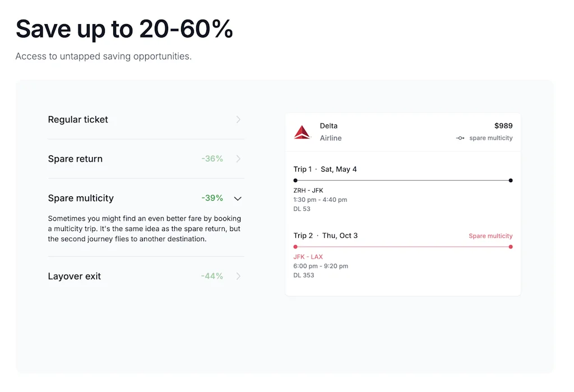Collapse the Spare multicity chevron
Image resolution: width=574 pixels, height=392 pixels.
[x=238, y=199]
